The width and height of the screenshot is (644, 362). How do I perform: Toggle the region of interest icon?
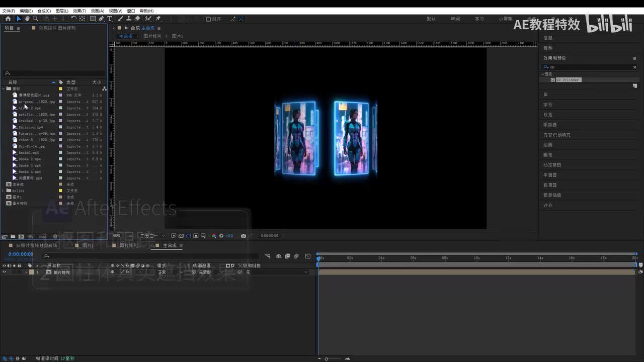pyautogui.click(x=196, y=236)
